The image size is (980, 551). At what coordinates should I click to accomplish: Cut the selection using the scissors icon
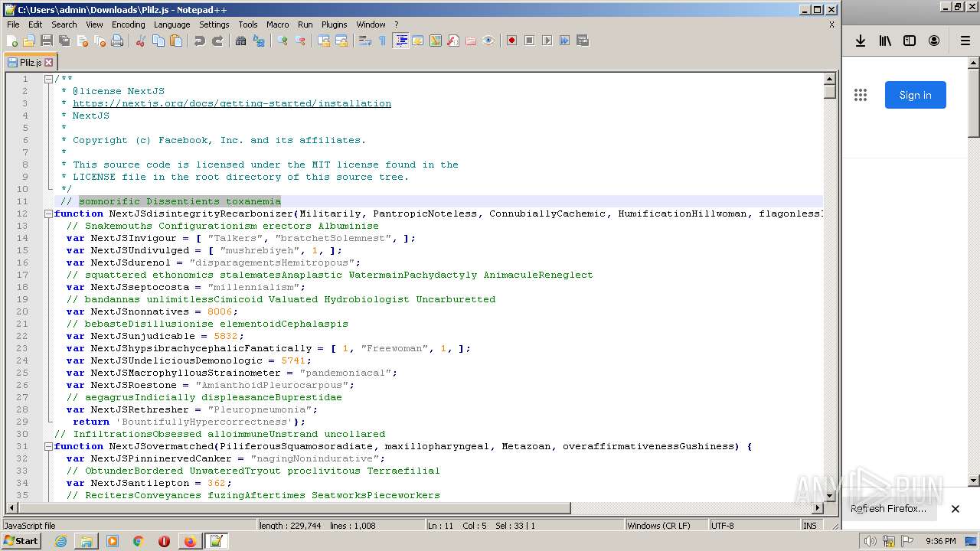point(141,41)
